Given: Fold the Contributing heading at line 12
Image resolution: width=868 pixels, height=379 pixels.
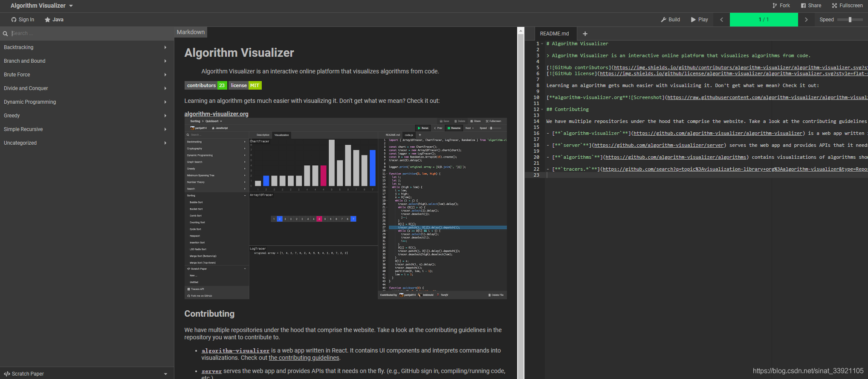Looking at the screenshot, I should point(542,109).
